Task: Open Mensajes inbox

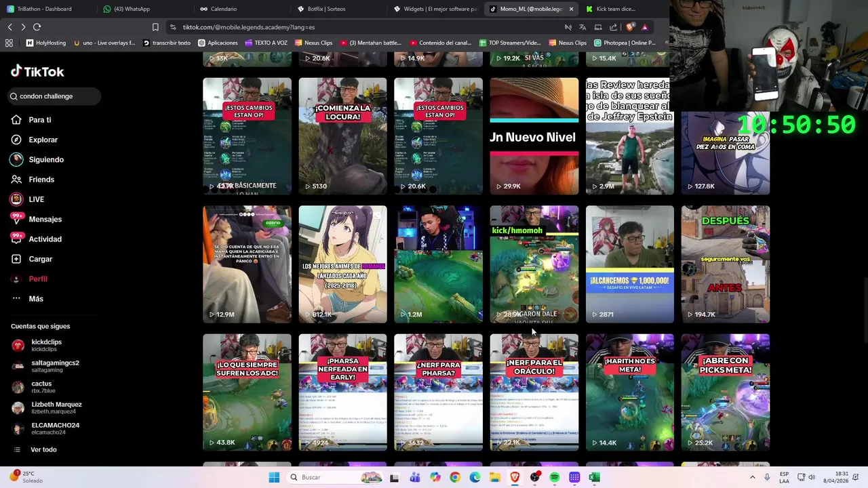Action: click(x=37, y=219)
